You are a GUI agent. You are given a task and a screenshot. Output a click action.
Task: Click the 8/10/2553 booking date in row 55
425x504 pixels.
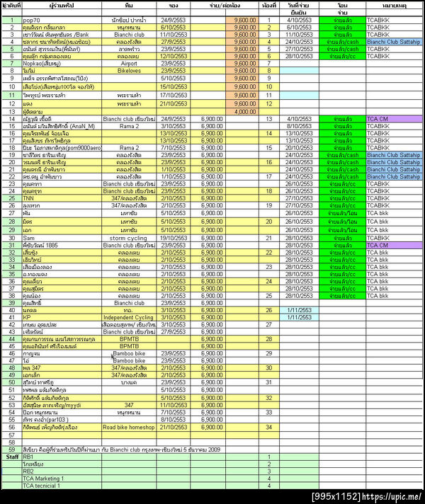coord(173,420)
